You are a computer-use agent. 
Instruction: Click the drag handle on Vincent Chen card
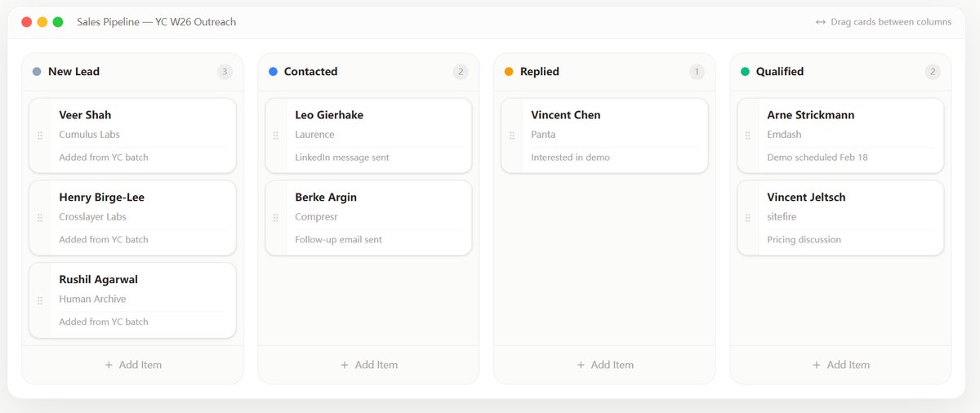point(512,135)
